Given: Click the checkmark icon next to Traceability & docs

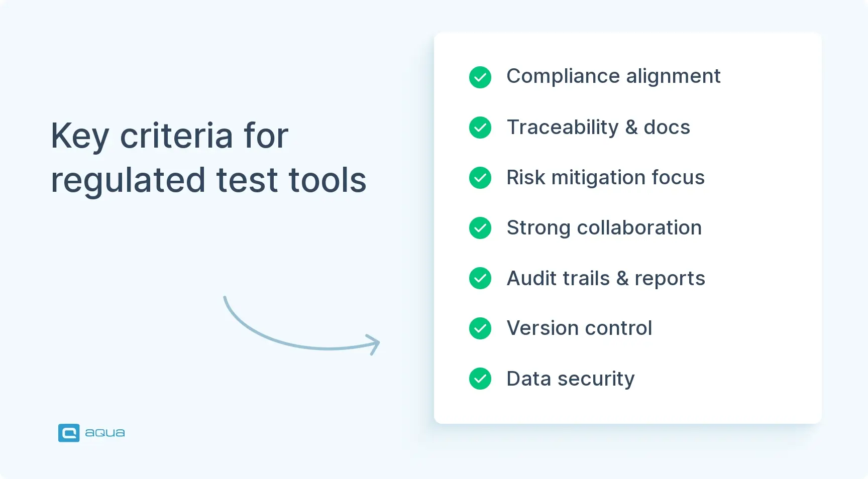Looking at the screenshot, I should point(480,128).
